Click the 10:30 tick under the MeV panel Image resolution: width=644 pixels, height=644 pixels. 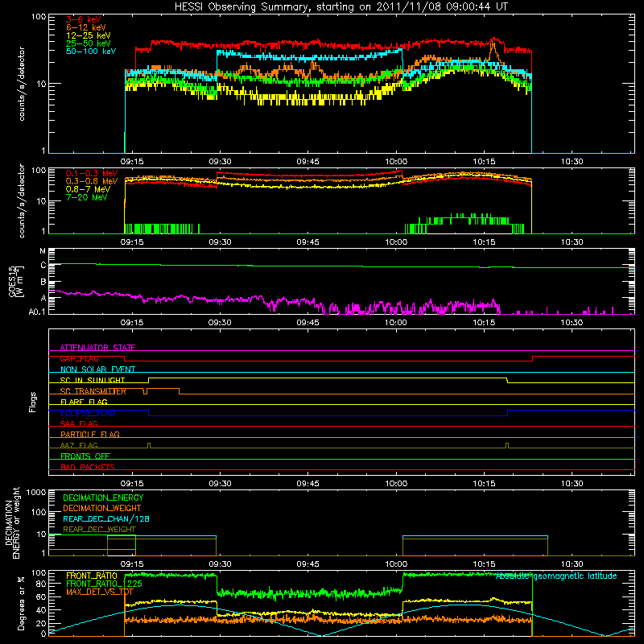(x=572, y=242)
